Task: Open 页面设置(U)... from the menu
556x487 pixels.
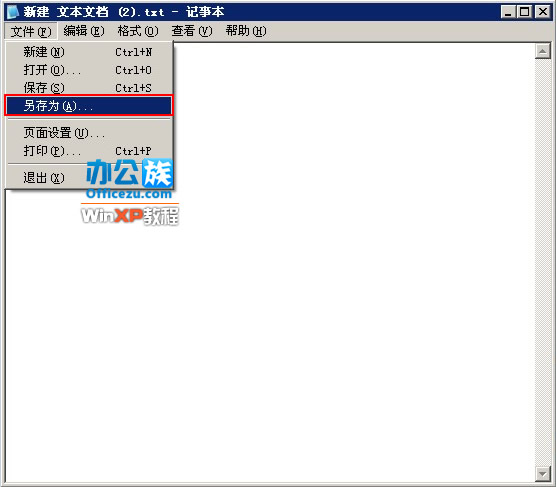Action: [x=89, y=133]
